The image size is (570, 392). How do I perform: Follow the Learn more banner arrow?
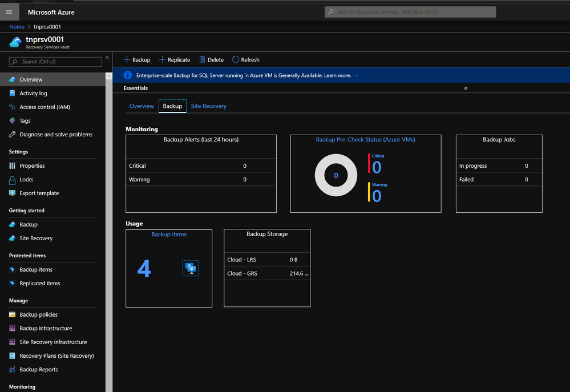point(356,76)
